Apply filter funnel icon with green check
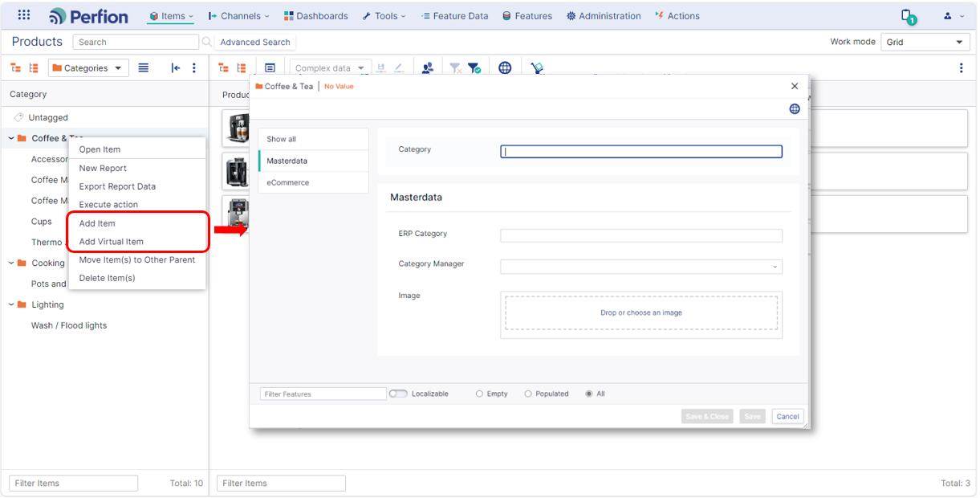 (474, 68)
